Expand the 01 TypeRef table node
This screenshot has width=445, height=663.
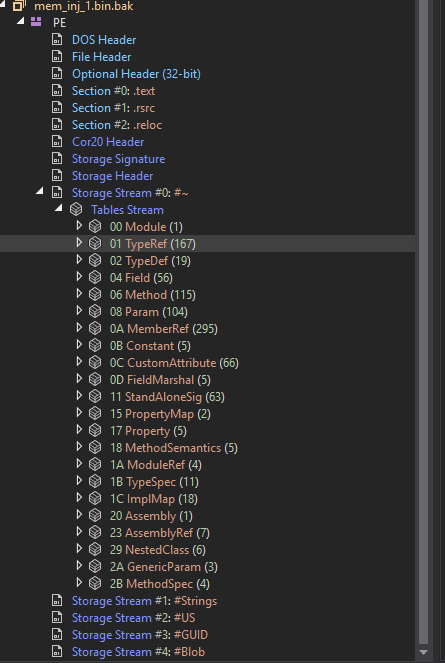pos(79,243)
